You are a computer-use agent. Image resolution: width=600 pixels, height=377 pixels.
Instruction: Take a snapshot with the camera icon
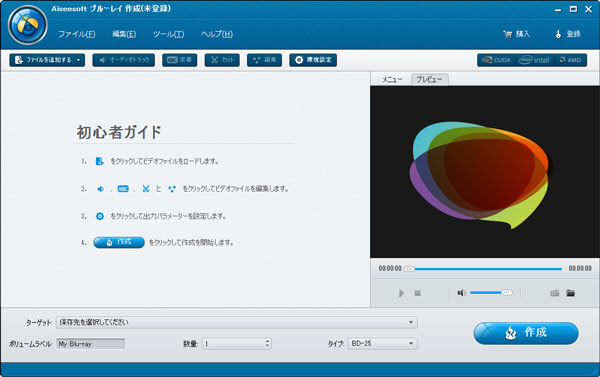(x=554, y=293)
